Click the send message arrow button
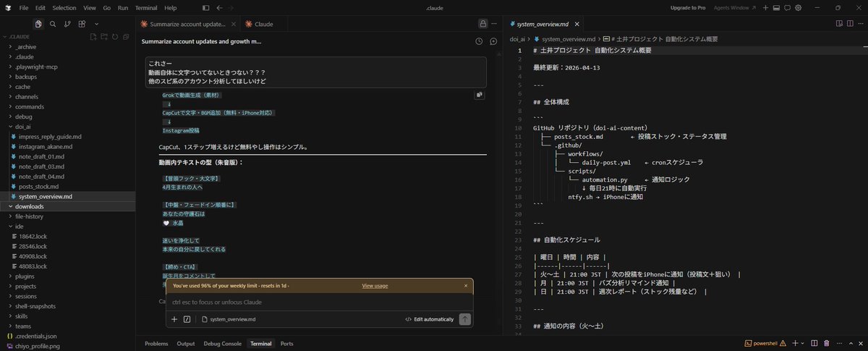This screenshot has height=351, width=868. point(465,319)
